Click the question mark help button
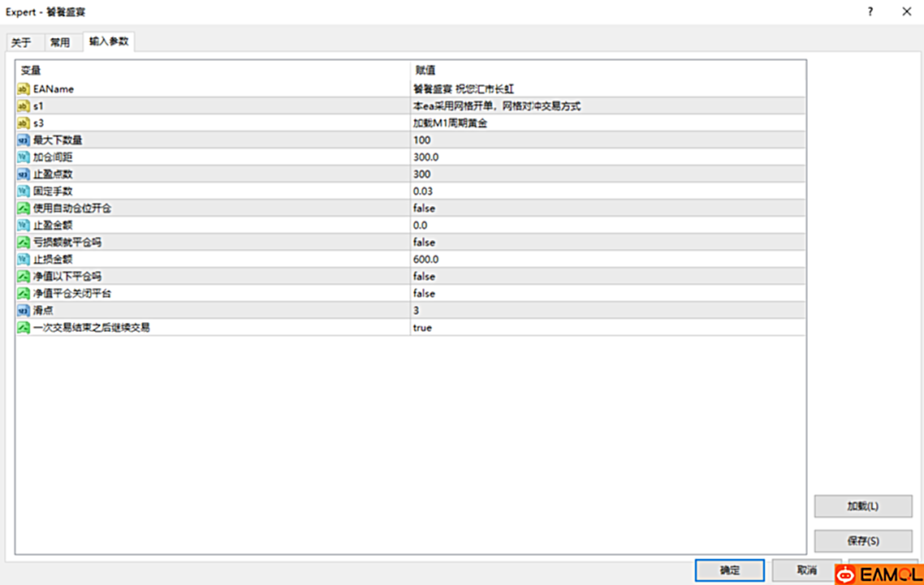The image size is (924, 585). (x=870, y=11)
